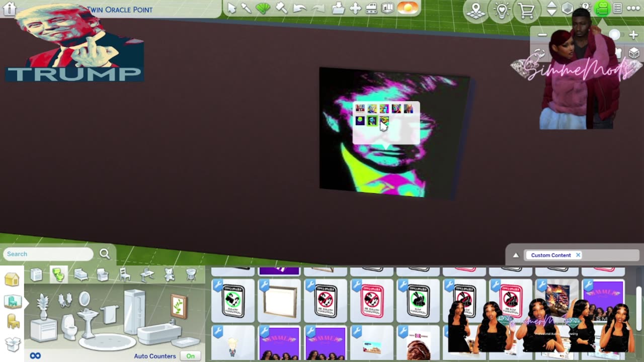Expand the filter panel arrow

(516, 255)
